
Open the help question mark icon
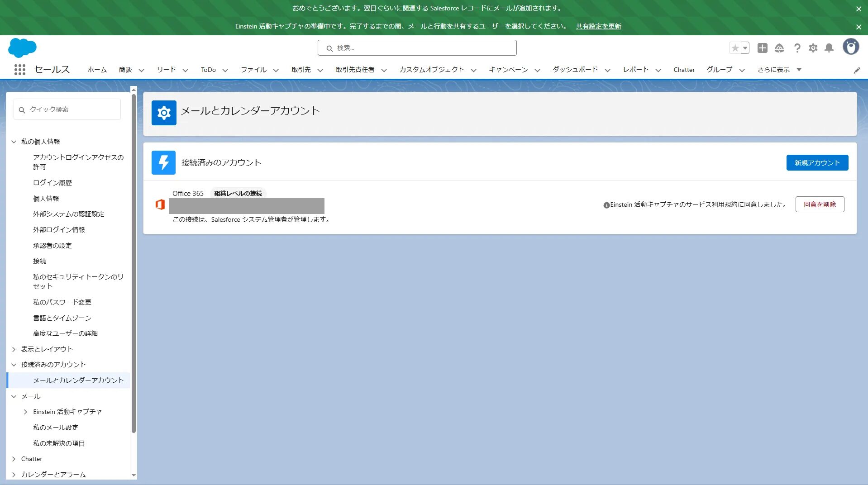pos(797,48)
